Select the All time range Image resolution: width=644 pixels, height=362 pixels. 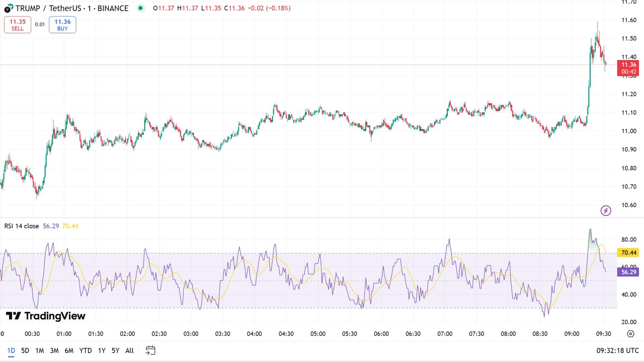click(x=129, y=351)
